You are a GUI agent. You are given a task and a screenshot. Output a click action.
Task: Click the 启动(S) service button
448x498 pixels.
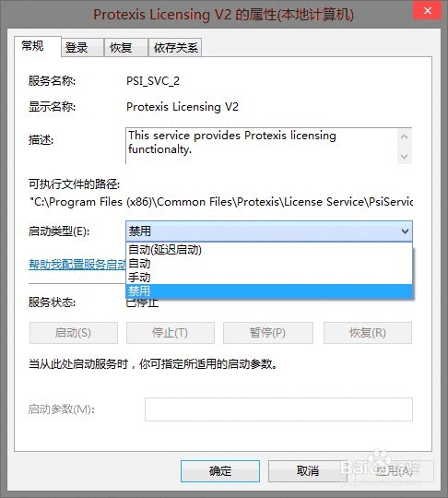coord(74,333)
